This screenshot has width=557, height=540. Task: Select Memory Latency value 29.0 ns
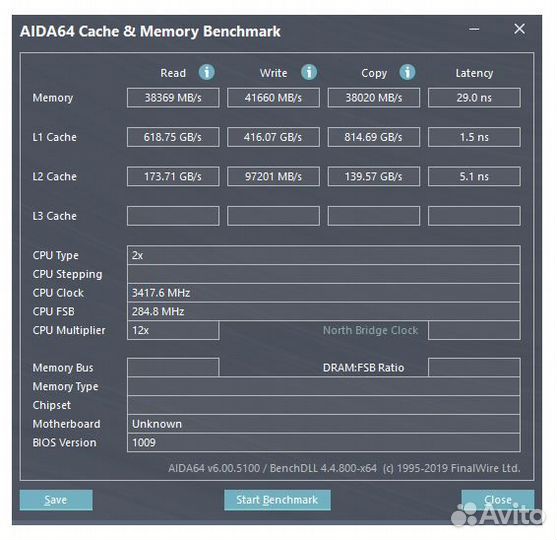[474, 98]
